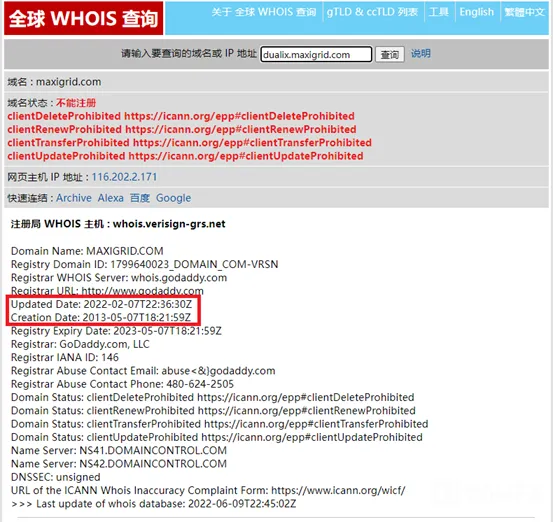Switch language to English

tap(476, 12)
